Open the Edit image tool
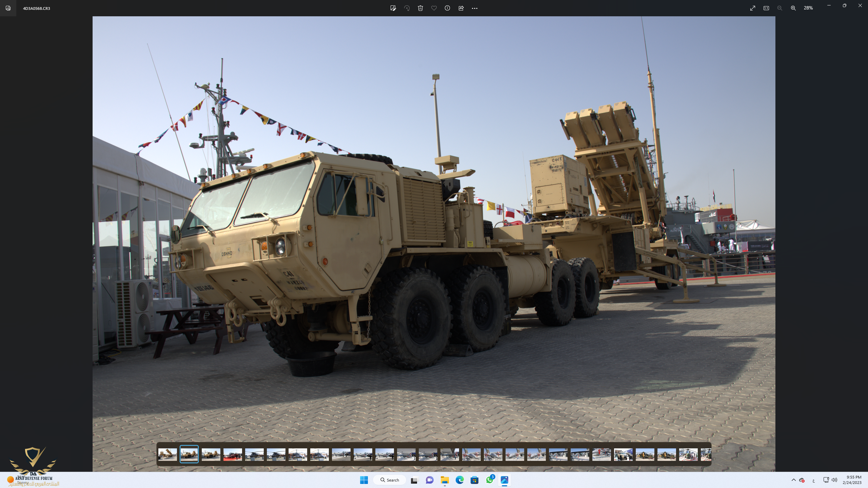The width and height of the screenshot is (868, 488). 393,8
